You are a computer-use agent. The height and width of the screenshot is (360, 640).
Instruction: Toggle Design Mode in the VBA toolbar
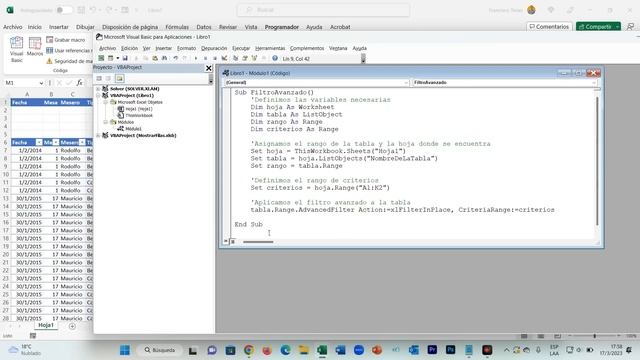point(224,58)
